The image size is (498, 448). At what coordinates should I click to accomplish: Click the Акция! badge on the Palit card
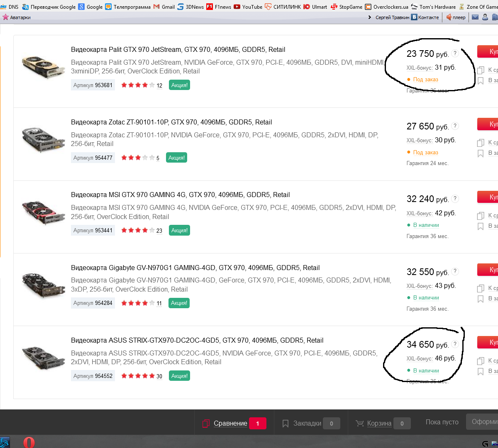pos(179,85)
